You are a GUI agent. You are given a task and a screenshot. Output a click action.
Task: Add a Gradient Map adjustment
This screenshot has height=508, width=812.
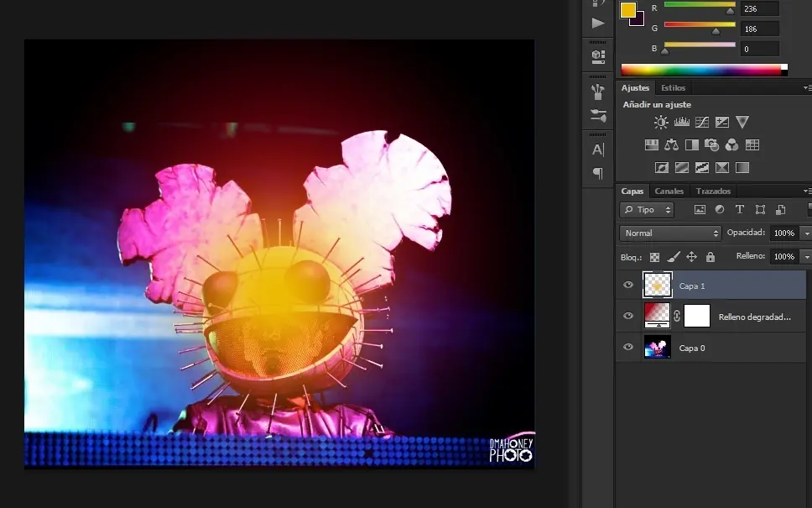point(742,167)
